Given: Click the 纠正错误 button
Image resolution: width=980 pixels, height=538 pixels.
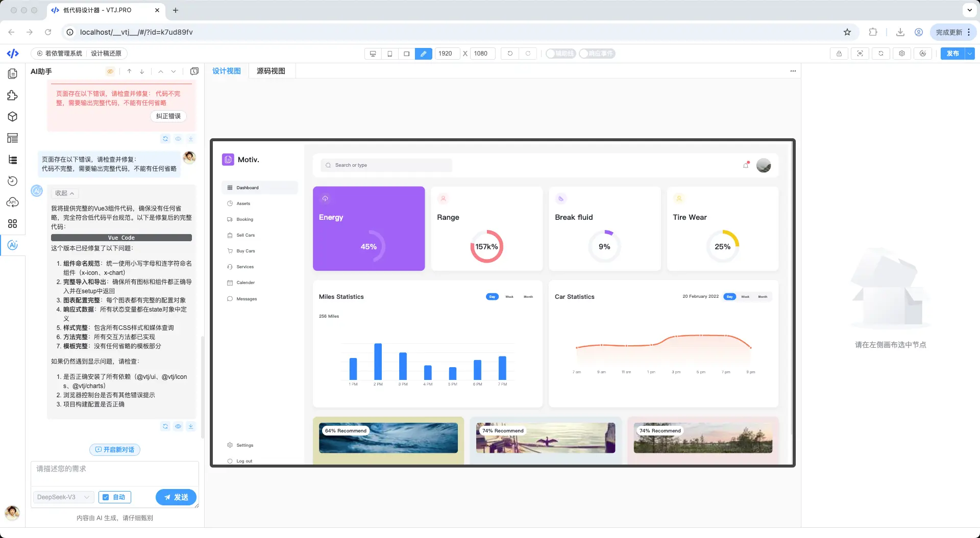Looking at the screenshot, I should click(x=168, y=116).
